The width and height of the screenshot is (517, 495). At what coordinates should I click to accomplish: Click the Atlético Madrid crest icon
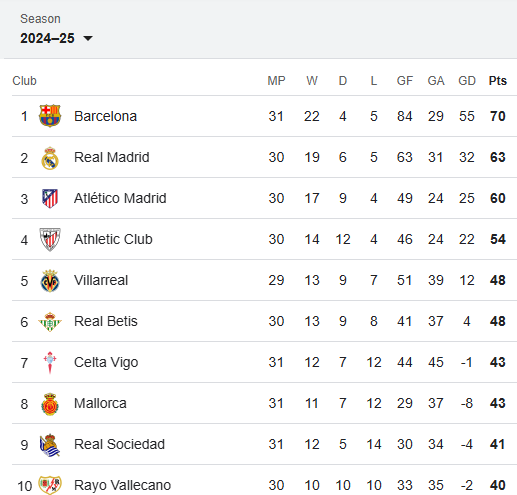(50, 198)
